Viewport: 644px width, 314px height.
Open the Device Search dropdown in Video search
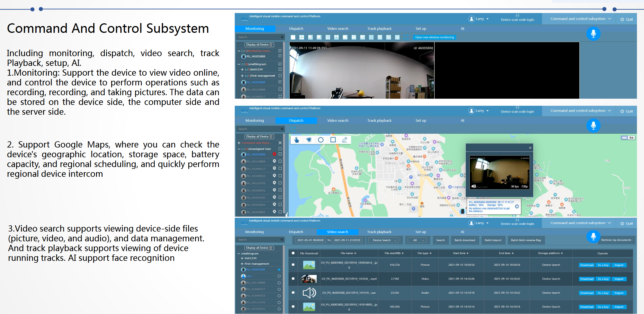coord(384,240)
